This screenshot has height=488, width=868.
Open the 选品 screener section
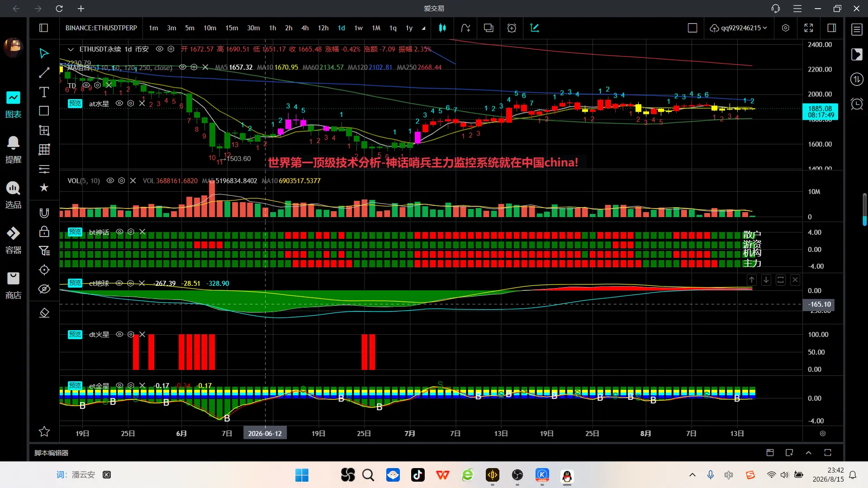pyautogui.click(x=13, y=195)
